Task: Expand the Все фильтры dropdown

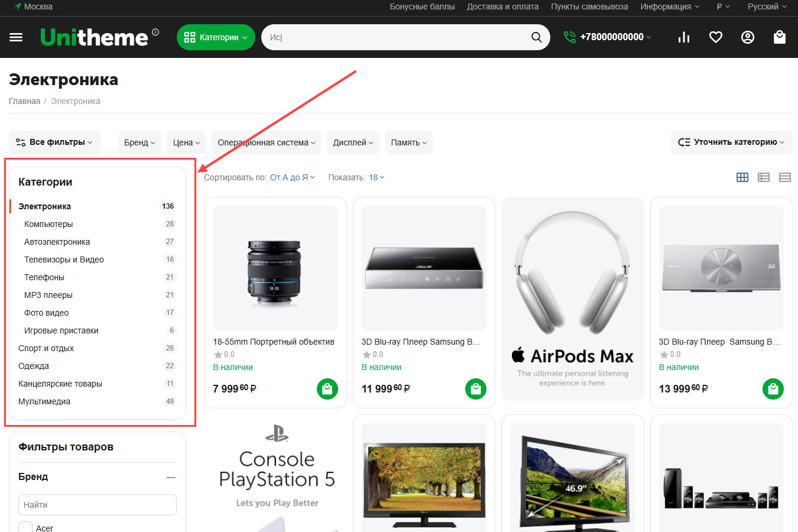Action: pyautogui.click(x=54, y=142)
